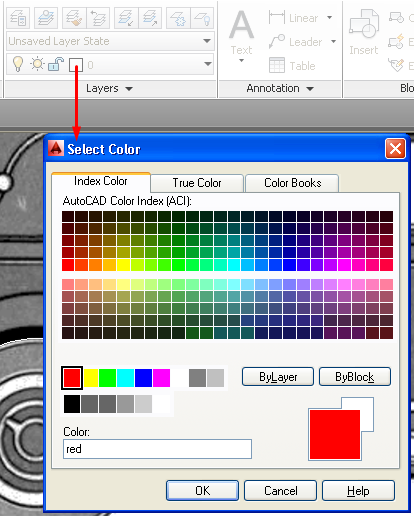414x516 pixels.
Task: Toggle layer on/off light bulb
Action: point(18,64)
